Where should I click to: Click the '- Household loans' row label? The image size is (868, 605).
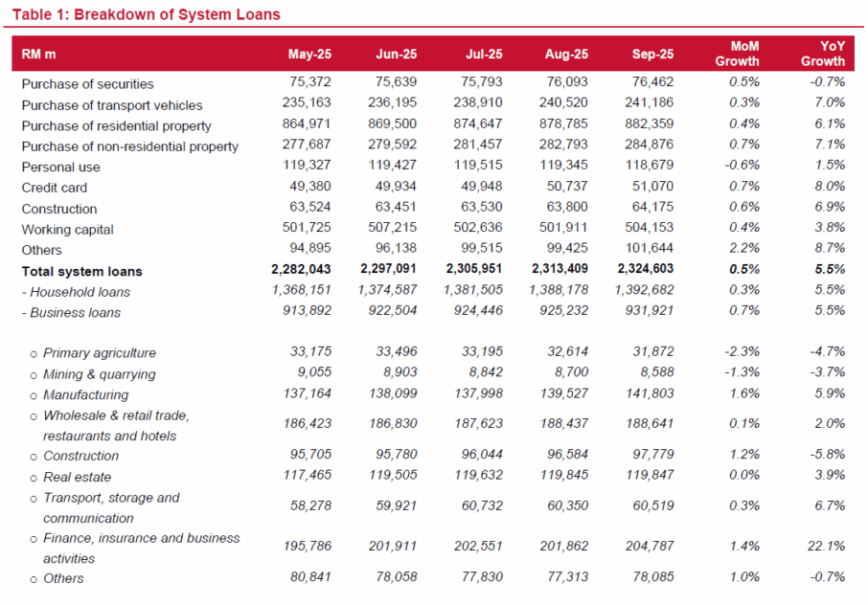tap(76, 292)
